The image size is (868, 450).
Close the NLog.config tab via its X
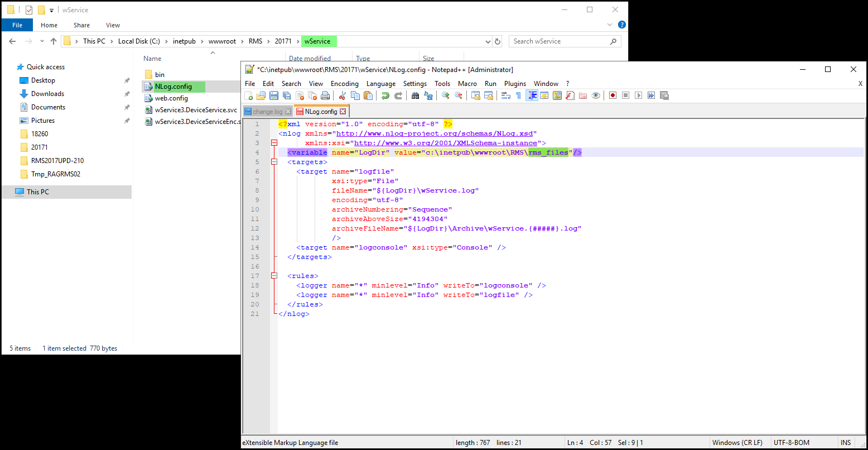(x=343, y=112)
